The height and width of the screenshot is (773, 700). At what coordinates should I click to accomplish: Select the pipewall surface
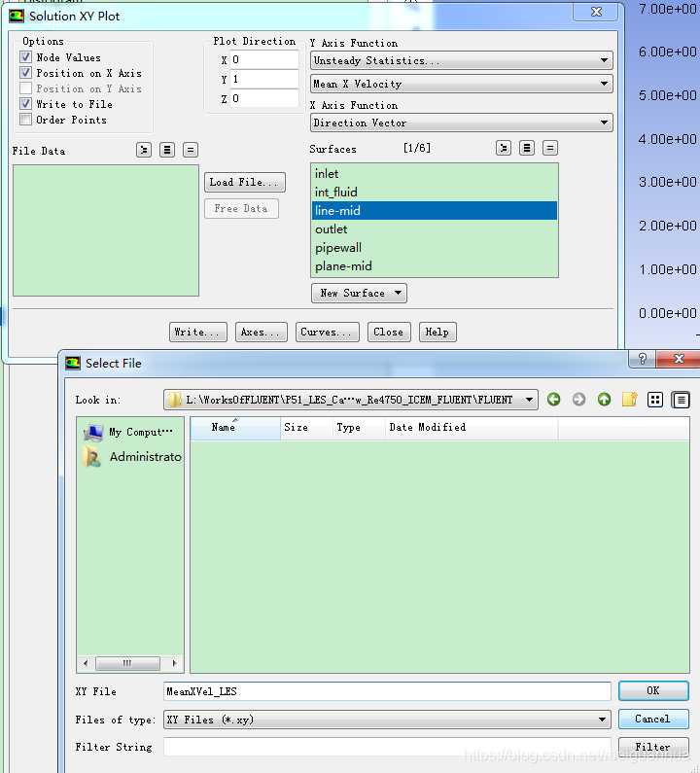[x=435, y=248]
